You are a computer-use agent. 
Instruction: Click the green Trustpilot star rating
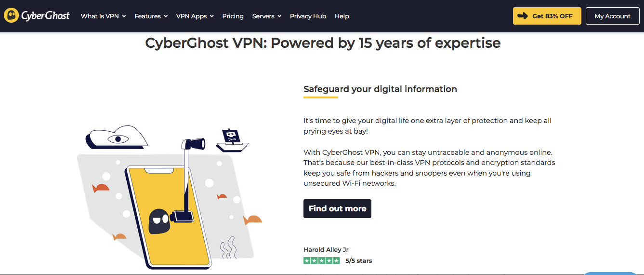tap(321, 261)
